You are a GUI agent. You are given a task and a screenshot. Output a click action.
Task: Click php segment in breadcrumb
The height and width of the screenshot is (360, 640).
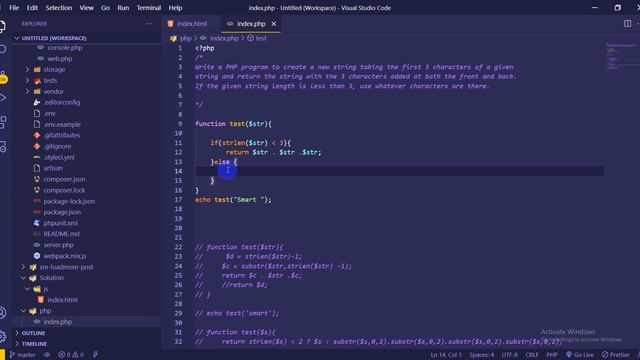tap(185, 38)
